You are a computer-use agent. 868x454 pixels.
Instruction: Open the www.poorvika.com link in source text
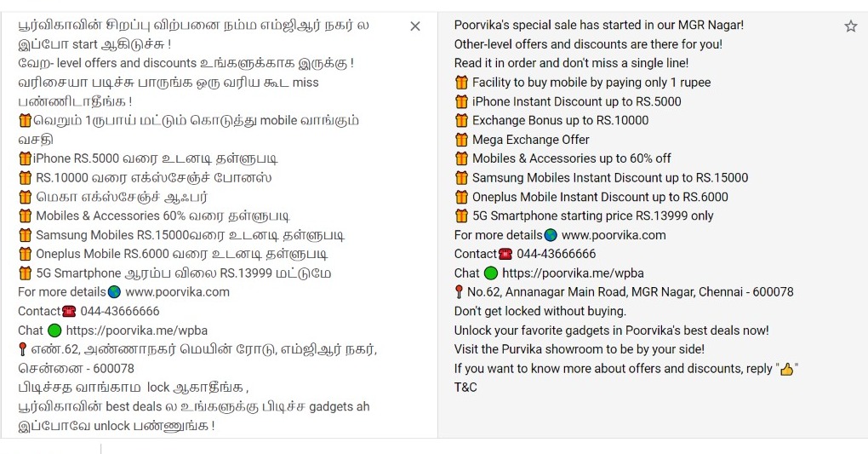coord(177,292)
